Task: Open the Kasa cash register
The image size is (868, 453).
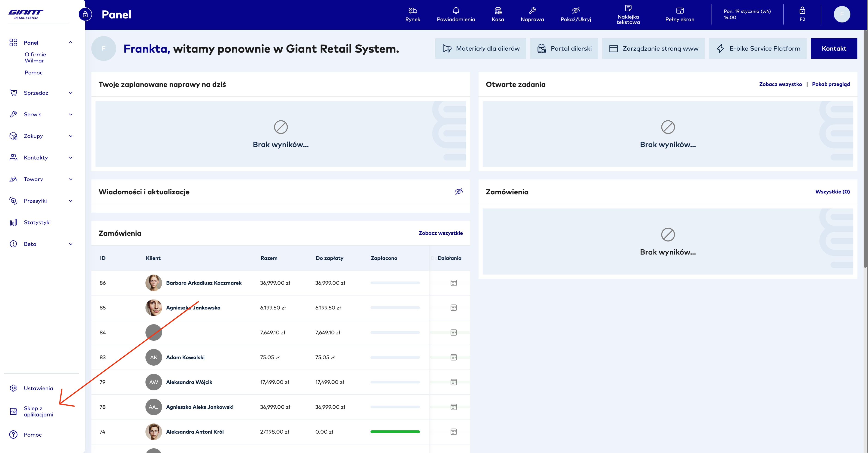Action: click(x=498, y=14)
